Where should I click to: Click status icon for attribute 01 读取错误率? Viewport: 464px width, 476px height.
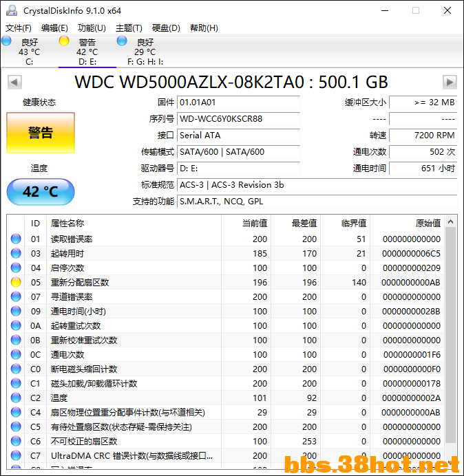tap(16, 239)
